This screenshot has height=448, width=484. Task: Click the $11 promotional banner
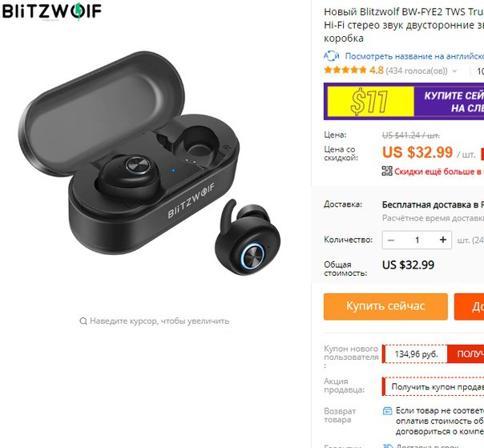pyautogui.click(x=404, y=102)
